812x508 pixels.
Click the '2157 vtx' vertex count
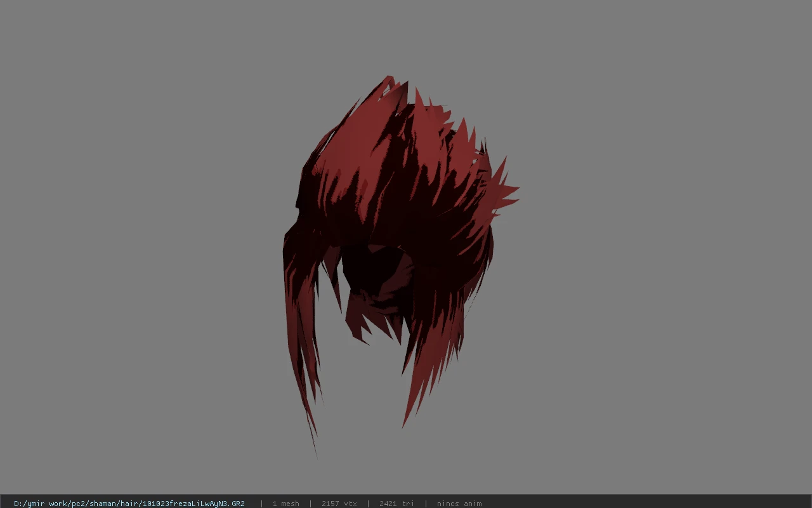point(339,504)
